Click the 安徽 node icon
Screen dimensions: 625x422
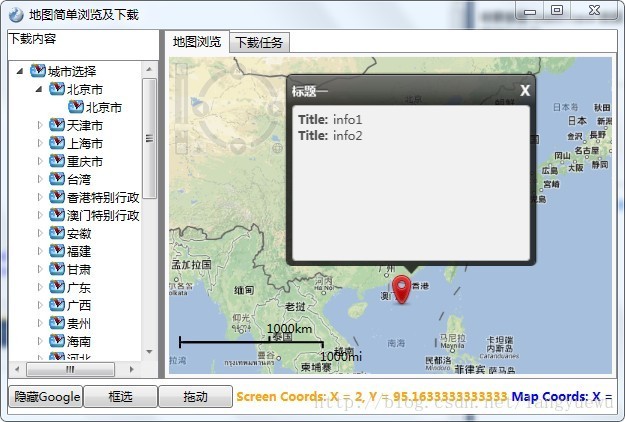[57, 233]
